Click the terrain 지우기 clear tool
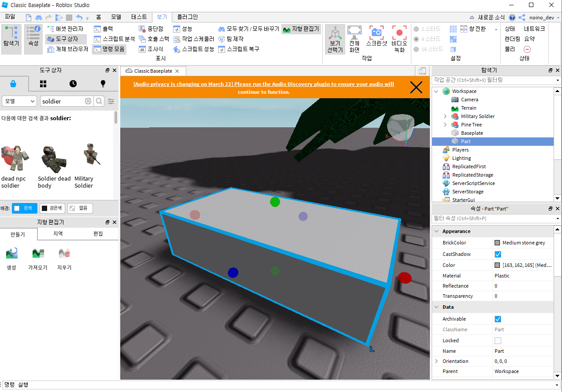 pyautogui.click(x=64, y=259)
